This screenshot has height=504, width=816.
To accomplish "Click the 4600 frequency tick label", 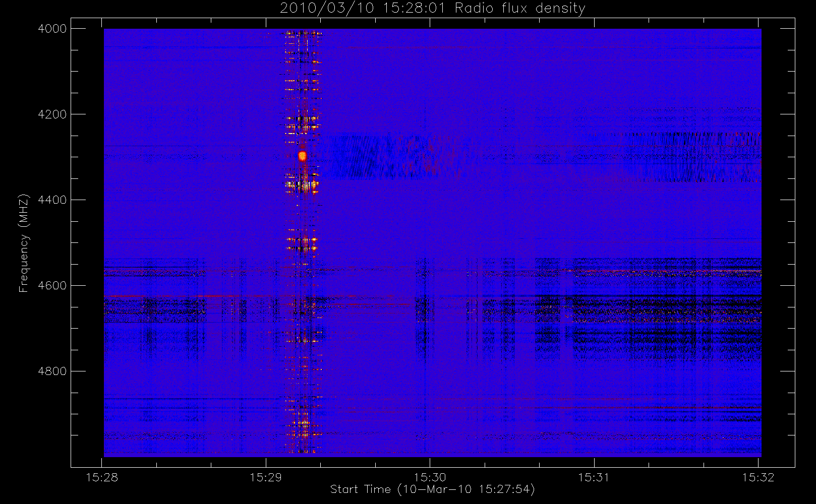I will (x=52, y=286).
